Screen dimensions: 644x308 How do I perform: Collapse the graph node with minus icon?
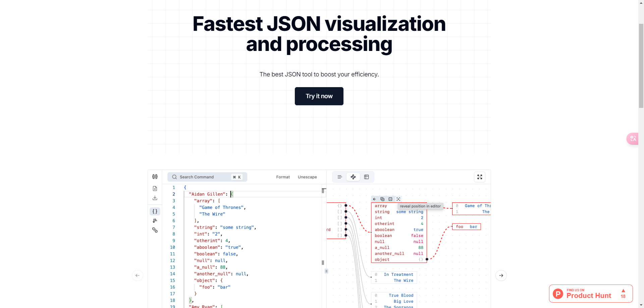[390, 199]
